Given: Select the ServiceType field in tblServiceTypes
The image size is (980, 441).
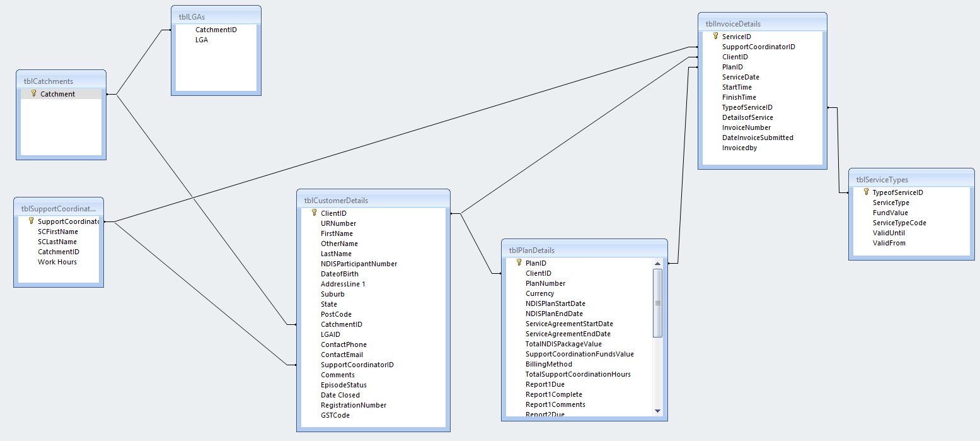Looking at the screenshot, I should pyautogui.click(x=891, y=203).
